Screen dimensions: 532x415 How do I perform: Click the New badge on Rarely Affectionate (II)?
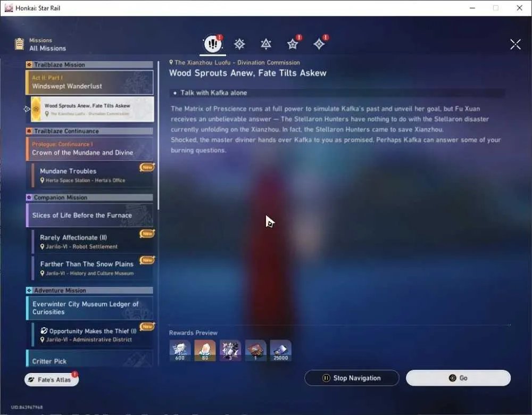coord(147,234)
